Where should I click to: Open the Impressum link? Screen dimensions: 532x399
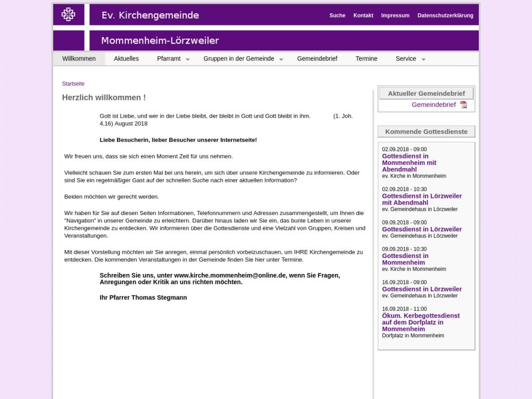pyautogui.click(x=395, y=15)
